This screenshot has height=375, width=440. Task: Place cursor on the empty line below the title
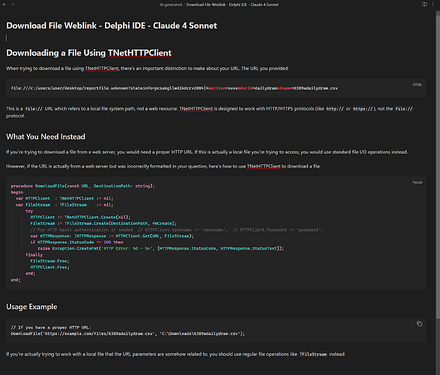coord(7,38)
